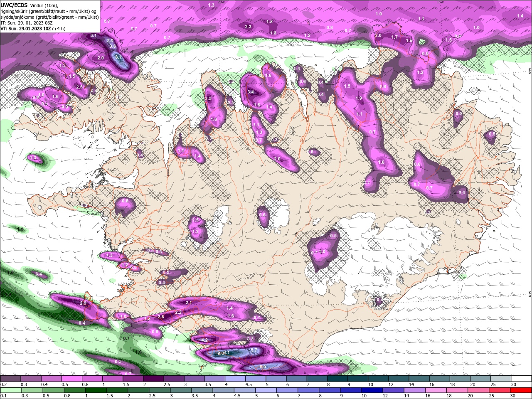532x399 pixels.
Task: Click the 6.5 precipitation value on the map
Action: 263,367
